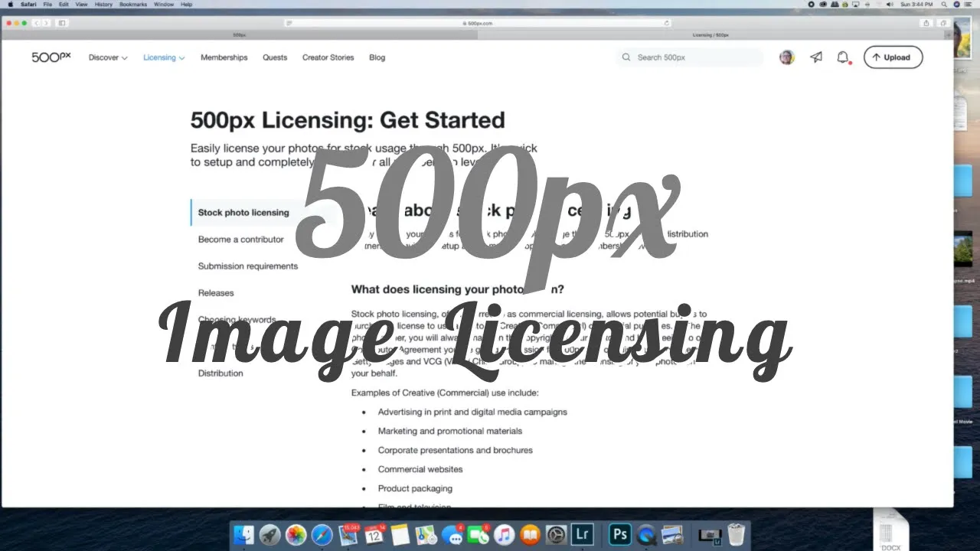980x551 pixels.
Task: Toggle Safari sidebar button
Action: coord(62,23)
